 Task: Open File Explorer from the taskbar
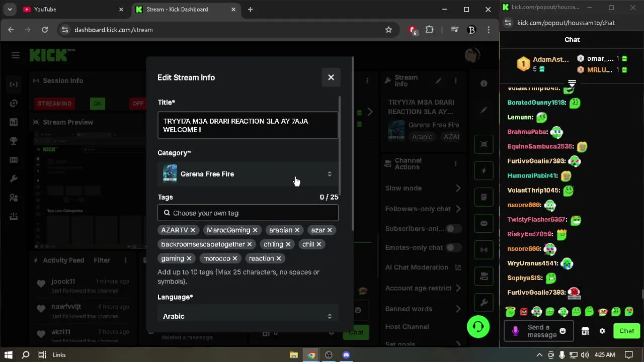(x=294, y=355)
